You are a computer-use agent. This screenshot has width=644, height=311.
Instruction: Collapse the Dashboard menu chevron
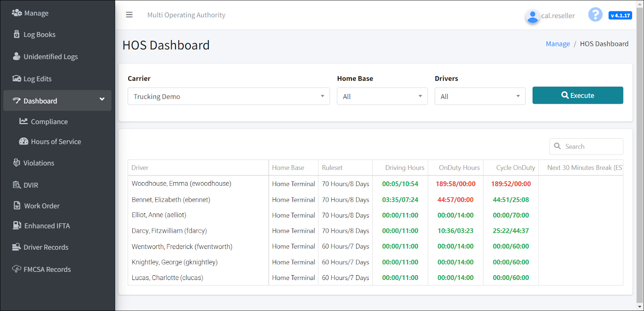point(102,99)
